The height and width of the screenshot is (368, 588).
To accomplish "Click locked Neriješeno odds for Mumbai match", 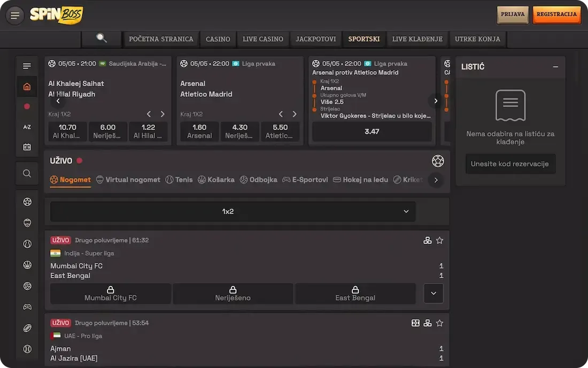I will (x=233, y=293).
